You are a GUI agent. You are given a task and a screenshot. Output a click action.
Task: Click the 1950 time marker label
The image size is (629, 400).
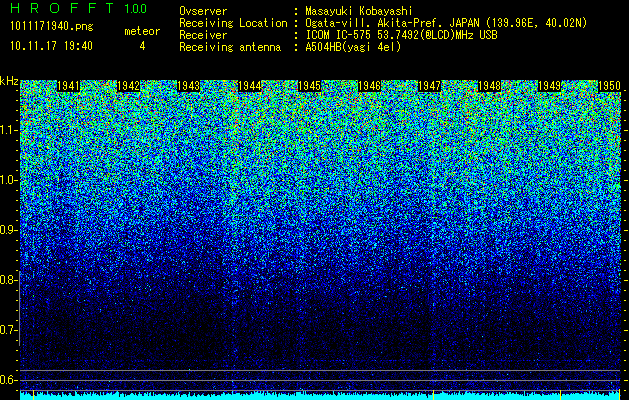[610, 86]
